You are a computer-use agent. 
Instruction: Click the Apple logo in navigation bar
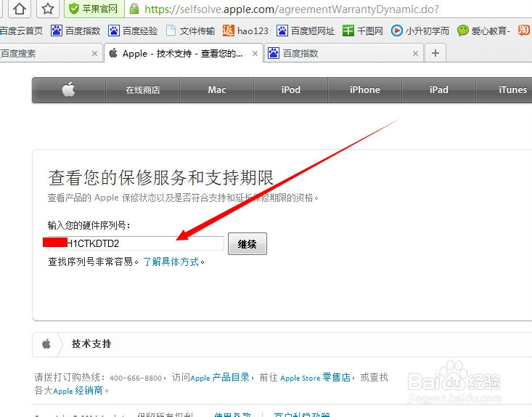(x=69, y=89)
